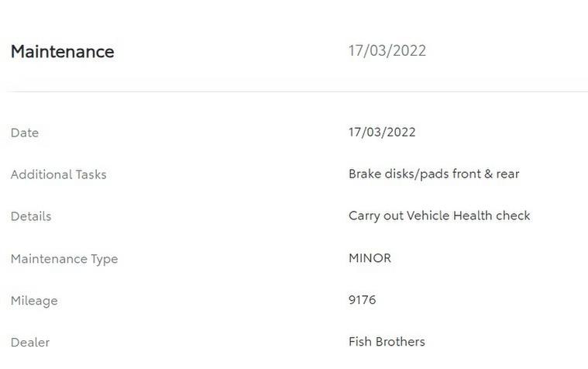Click the Mileage field label
The width and height of the screenshot is (588, 369).
pyautogui.click(x=34, y=301)
